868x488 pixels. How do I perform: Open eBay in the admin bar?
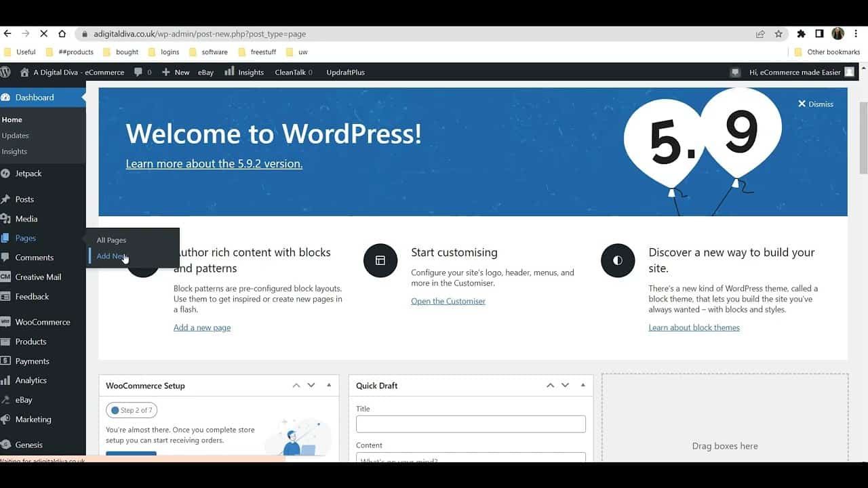coord(205,72)
